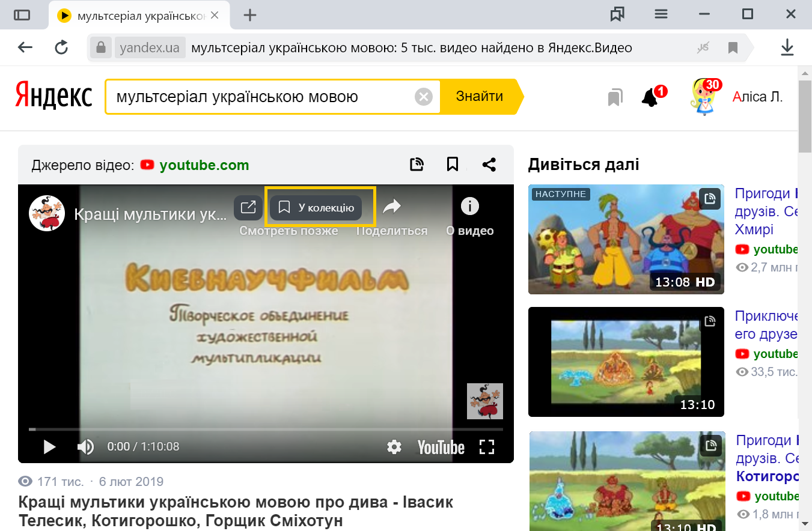Click the 33,5 тис. view count
Image resolution: width=812 pixels, height=531 pixels.
point(767,372)
